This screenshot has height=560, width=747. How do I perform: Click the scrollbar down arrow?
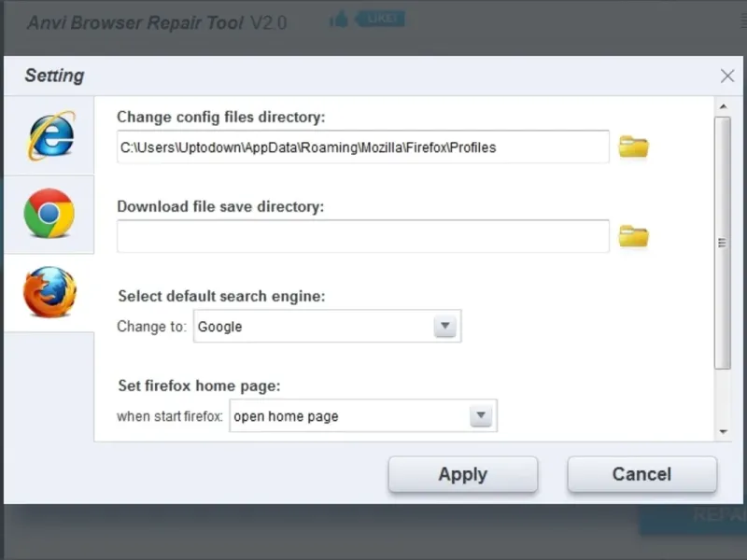pos(723,431)
